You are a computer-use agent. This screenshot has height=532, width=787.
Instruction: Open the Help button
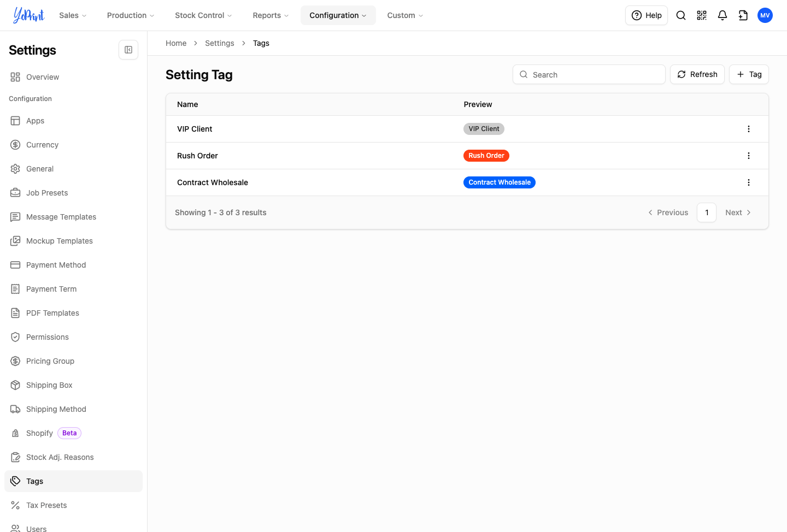(x=647, y=15)
